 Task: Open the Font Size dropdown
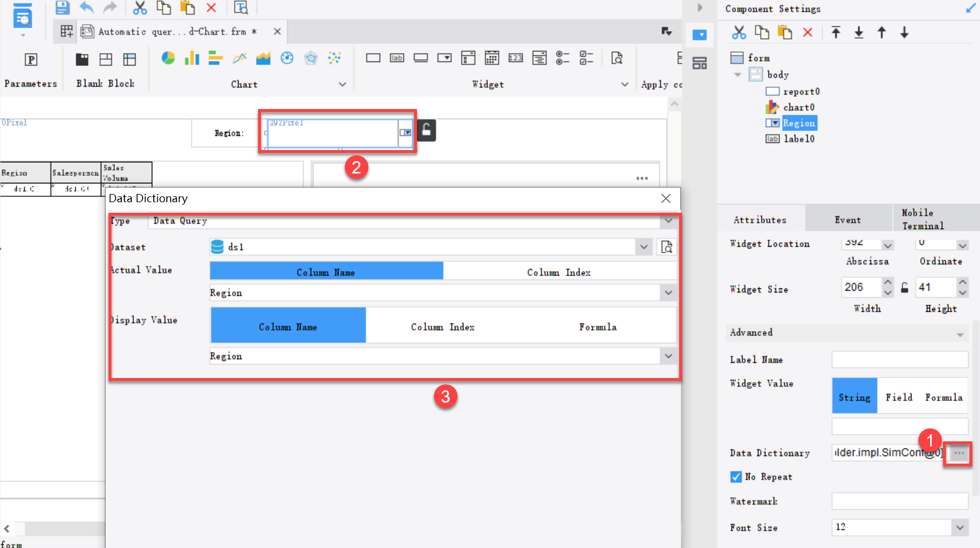pyautogui.click(x=960, y=527)
